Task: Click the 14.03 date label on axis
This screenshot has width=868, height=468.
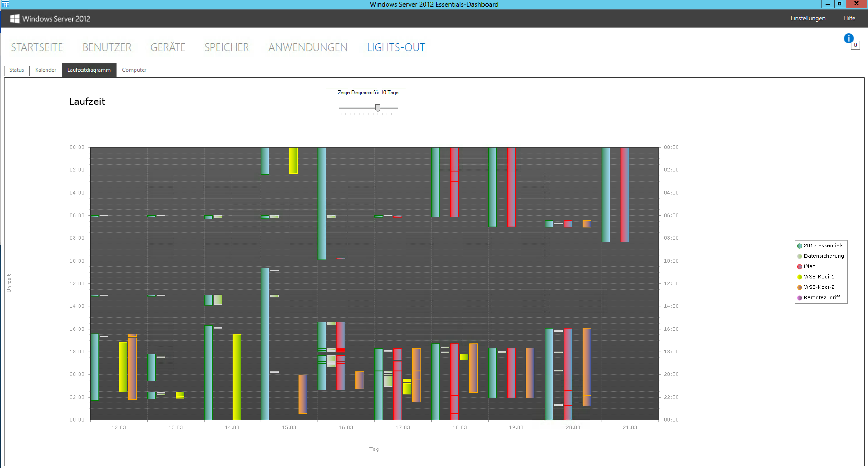Action: pos(232,428)
